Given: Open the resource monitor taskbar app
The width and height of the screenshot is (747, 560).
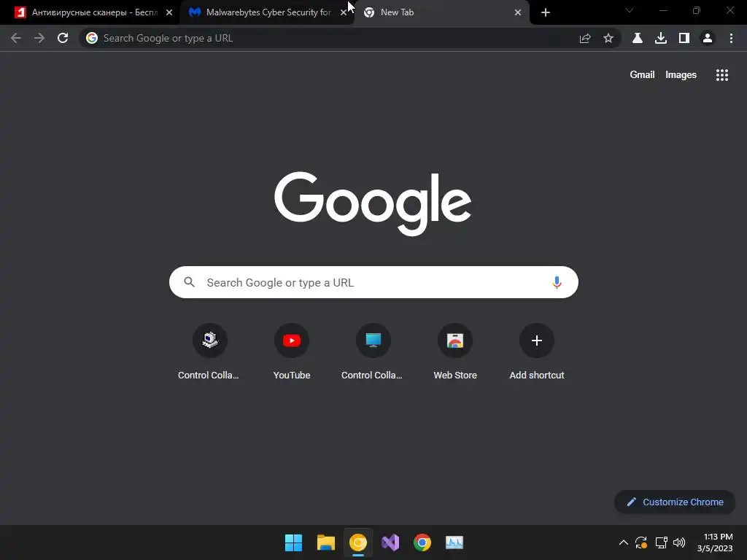Looking at the screenshot, I should [x=454, y=542].
